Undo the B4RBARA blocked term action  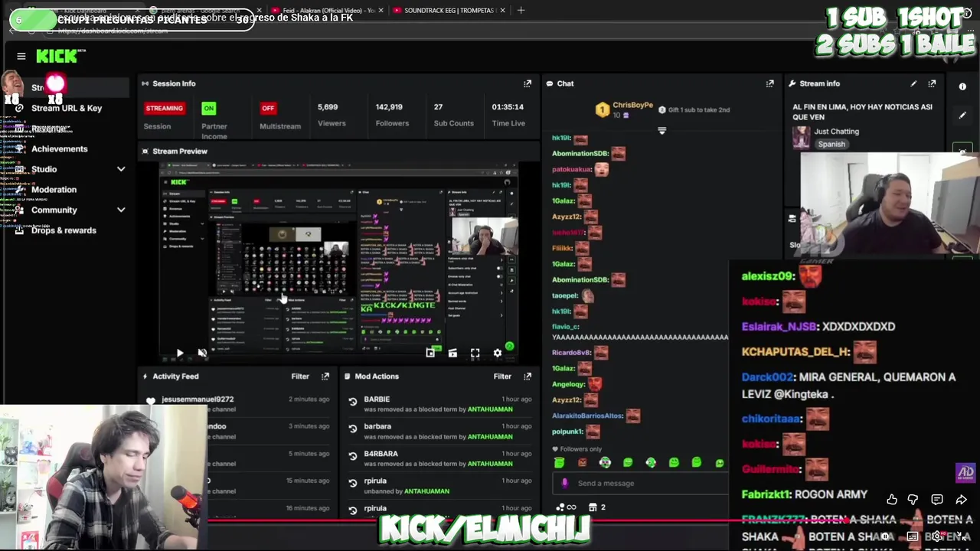[353, 456]
